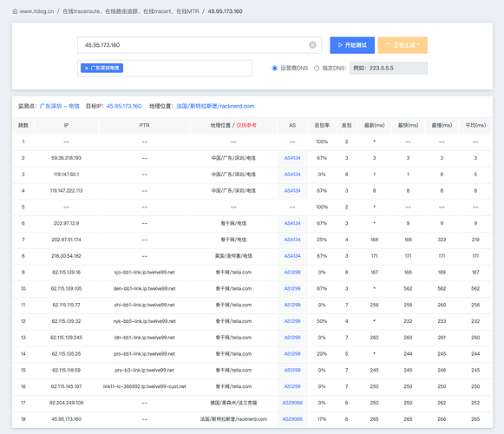Open the AS4134 link in hop 2
The width and height of the screenshot is (504, 434).
click(x=292, y=158)
